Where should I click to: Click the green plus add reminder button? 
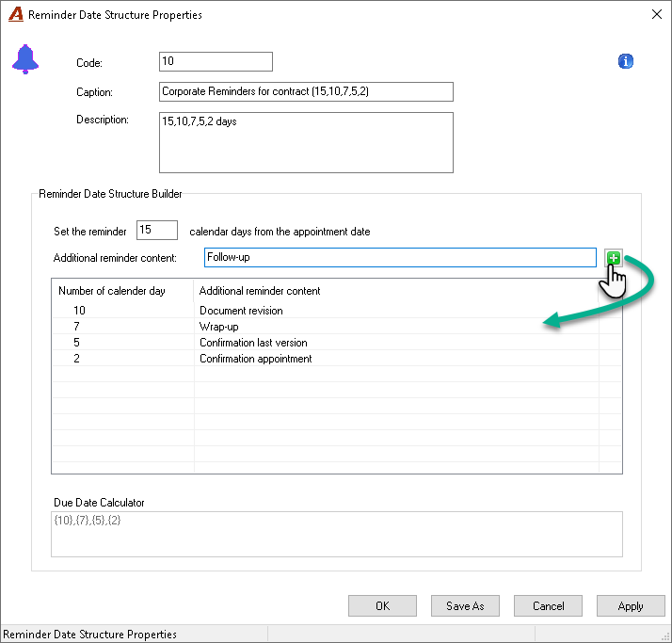[x=614, y=258]
